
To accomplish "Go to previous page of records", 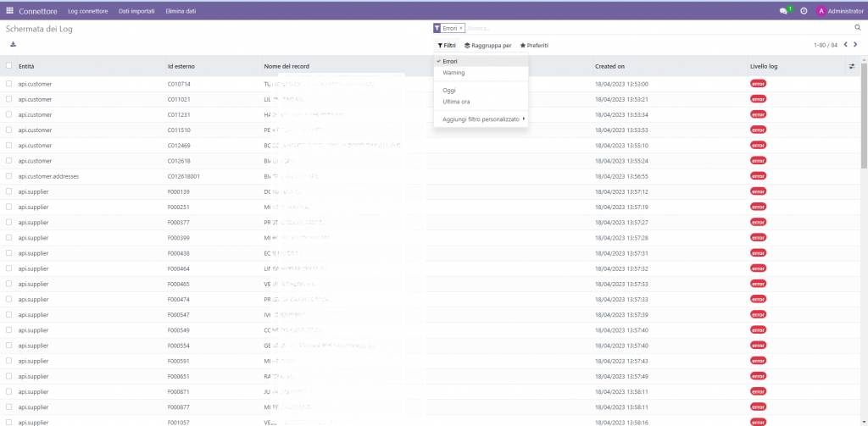I will click(x=848, y=45).
